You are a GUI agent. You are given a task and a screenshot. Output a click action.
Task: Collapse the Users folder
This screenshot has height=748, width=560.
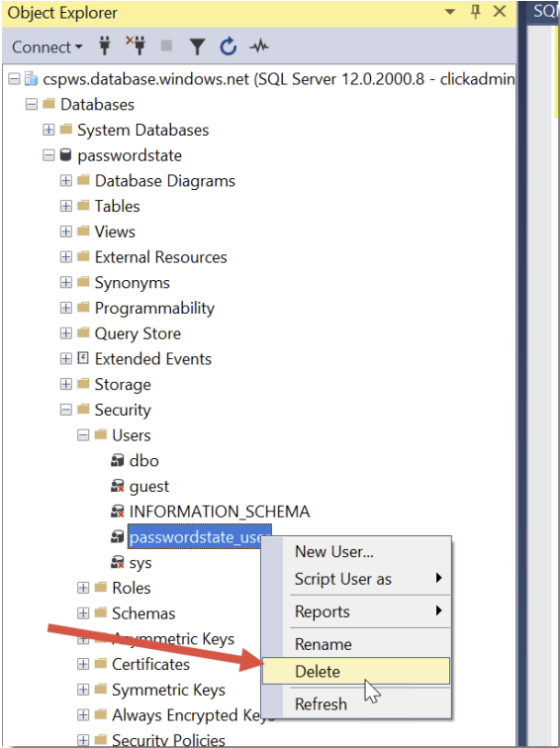[x=83, y=435]
